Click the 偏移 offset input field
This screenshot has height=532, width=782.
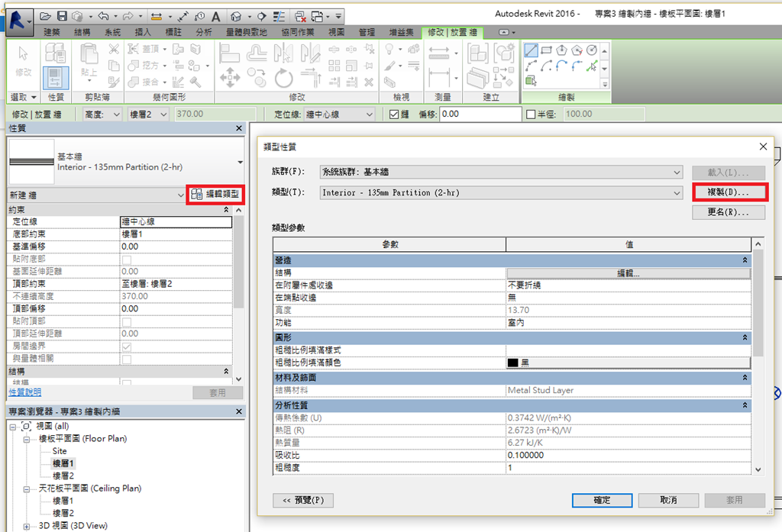[x=480, y=114]
